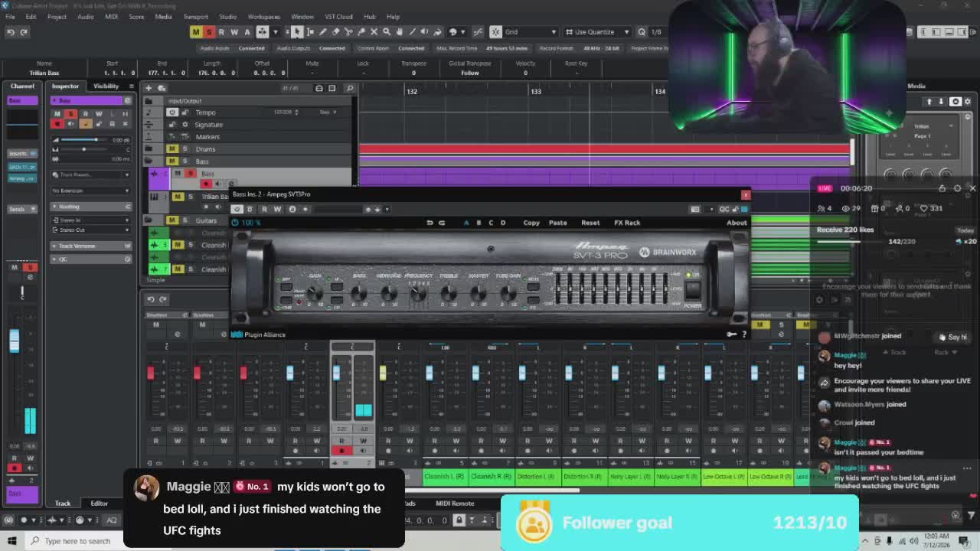Select the Line tool
This screenshot has width=980, height=551.
pos(413,32)
